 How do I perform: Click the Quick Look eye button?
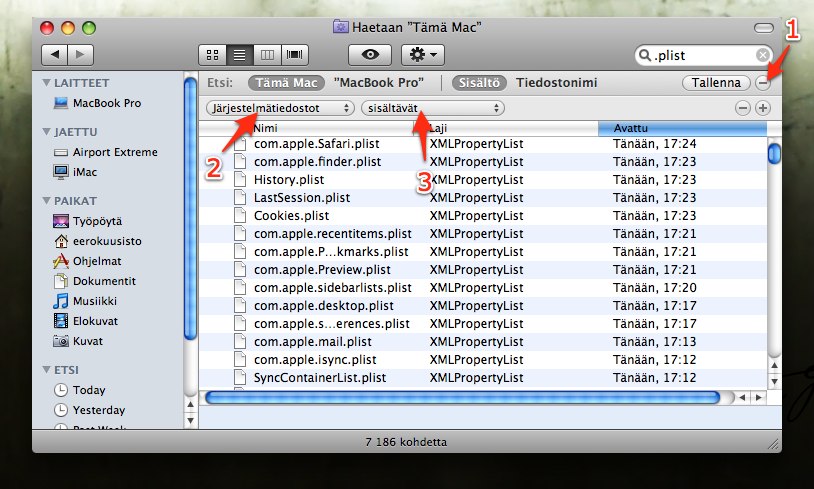pyautogui.click(x=369, y=54)
